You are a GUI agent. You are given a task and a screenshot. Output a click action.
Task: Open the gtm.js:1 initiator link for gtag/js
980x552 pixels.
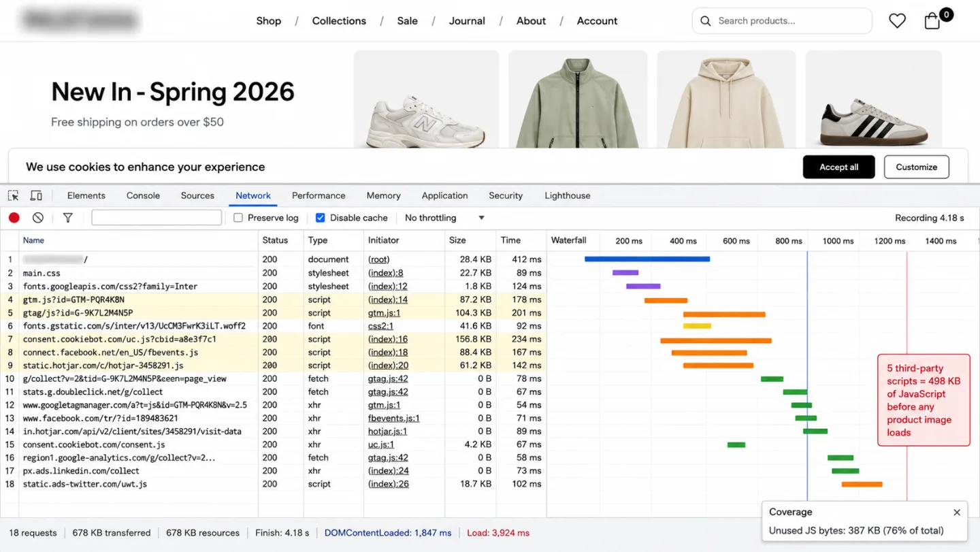tap(384, 313)
